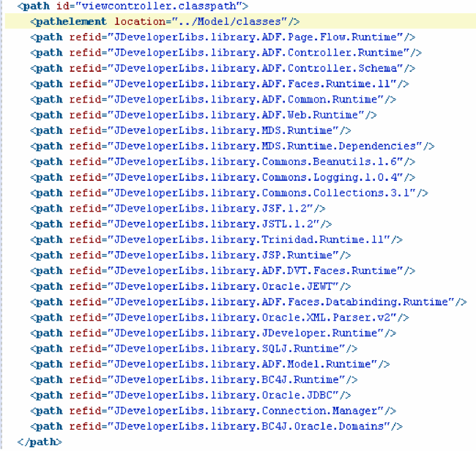476x451 pixels.
Task: Click the ADF.Faces.Runtime.11 refid line
Action: tap(220, 84)
